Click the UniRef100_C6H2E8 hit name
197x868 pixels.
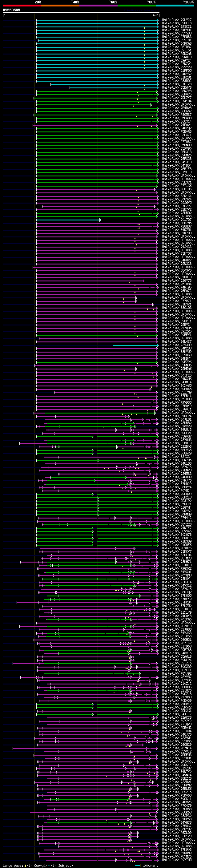(177, 498)
